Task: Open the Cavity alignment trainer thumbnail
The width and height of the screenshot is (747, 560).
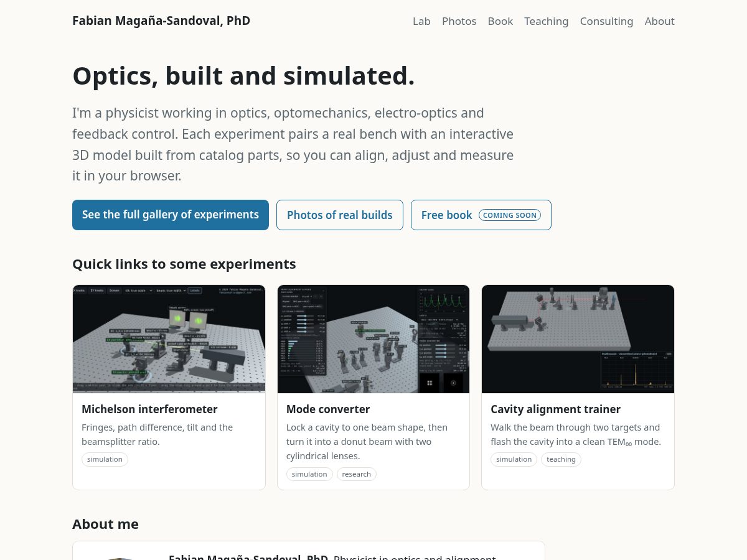Action: [578, 339]
